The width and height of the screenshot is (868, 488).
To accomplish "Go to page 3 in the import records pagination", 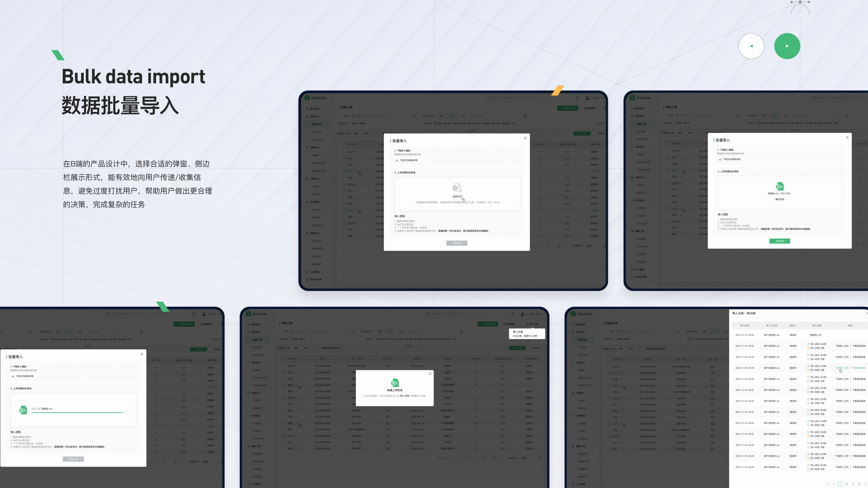I will click(x=847, y=484).
